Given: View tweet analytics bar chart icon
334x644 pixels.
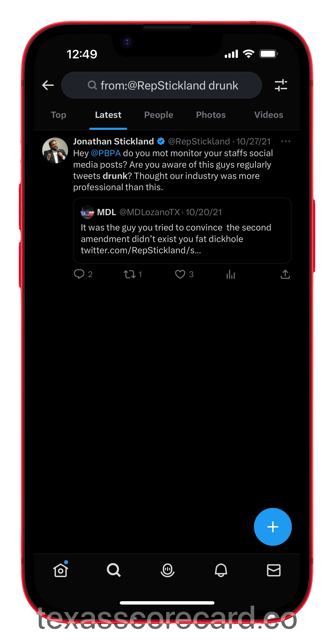Looking at the screenshot, I should tap(230, 274).
